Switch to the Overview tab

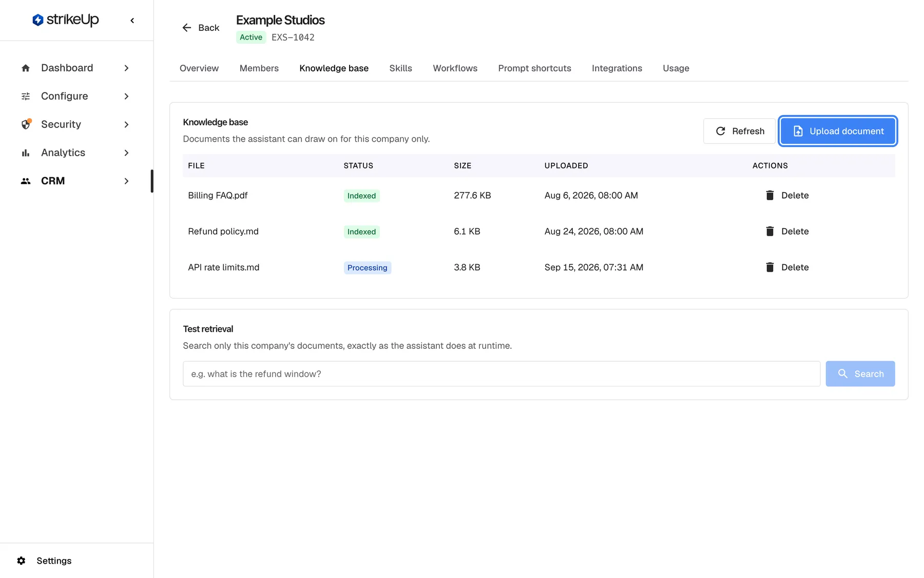click(x=199, y=68)
